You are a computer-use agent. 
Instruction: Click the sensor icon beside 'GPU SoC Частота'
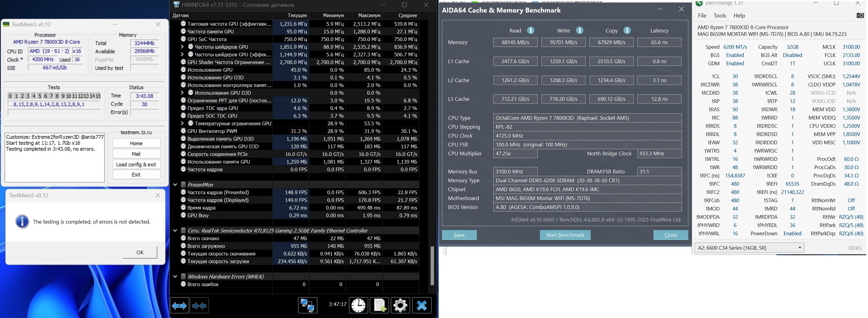[183, 39]
